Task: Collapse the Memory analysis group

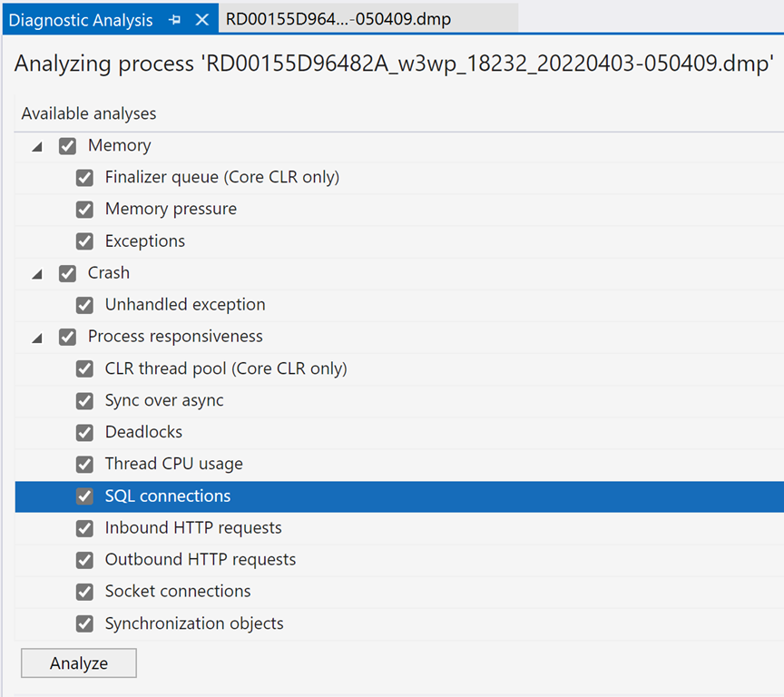Action: (36, 145)
